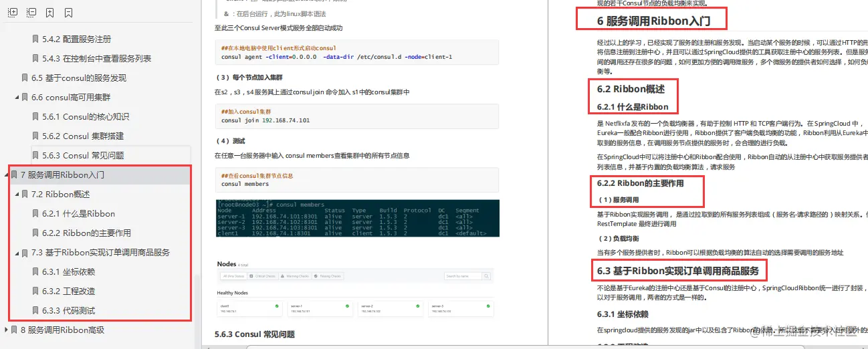Open bookmark 7.2 Ribbon概述
The width and height of the screenshot is (868, 349).
tap(60, 194)
